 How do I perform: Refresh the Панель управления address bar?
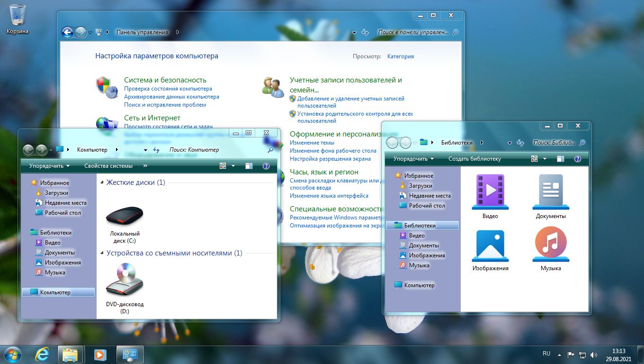(365, 32)
